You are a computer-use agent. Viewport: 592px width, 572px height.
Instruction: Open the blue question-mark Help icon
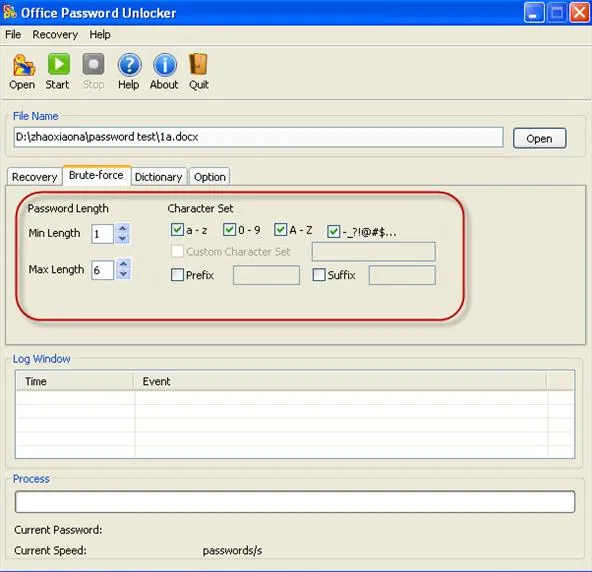click(130, 65)
